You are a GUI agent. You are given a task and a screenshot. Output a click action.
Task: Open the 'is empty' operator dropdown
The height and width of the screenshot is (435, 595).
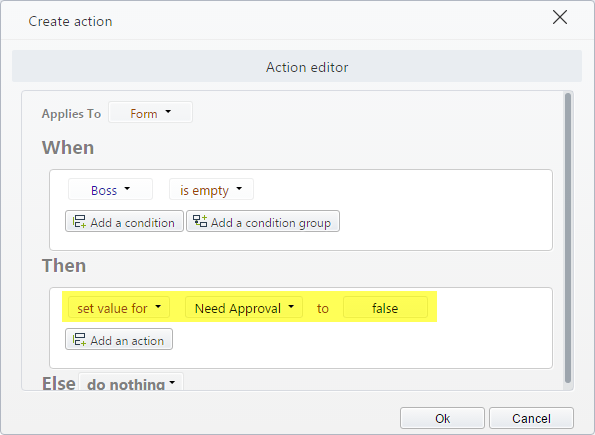coord(211,189)
